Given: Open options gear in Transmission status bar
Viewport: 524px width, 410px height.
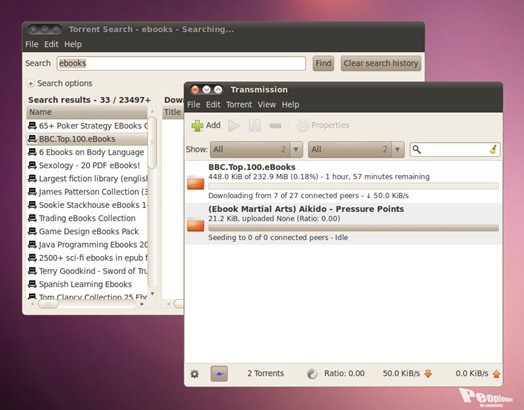Looking at the screenshot, I should point(194,374).
